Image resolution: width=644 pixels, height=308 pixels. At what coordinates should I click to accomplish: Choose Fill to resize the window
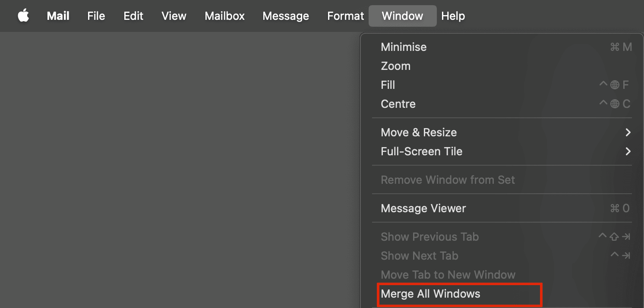click(388, 85)
